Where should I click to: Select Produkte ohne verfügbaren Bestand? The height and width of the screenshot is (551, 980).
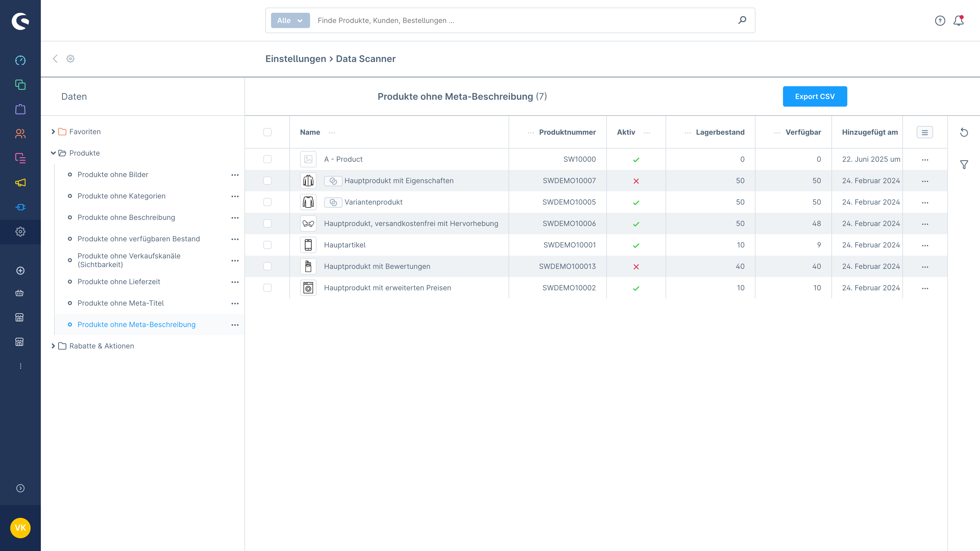[x=139, y=239]
